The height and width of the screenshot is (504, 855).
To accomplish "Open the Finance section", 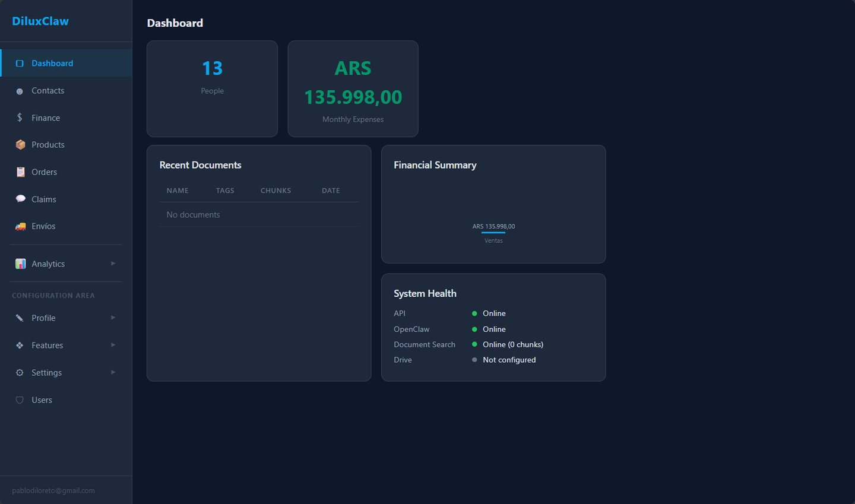I will [x=66, y=118].
